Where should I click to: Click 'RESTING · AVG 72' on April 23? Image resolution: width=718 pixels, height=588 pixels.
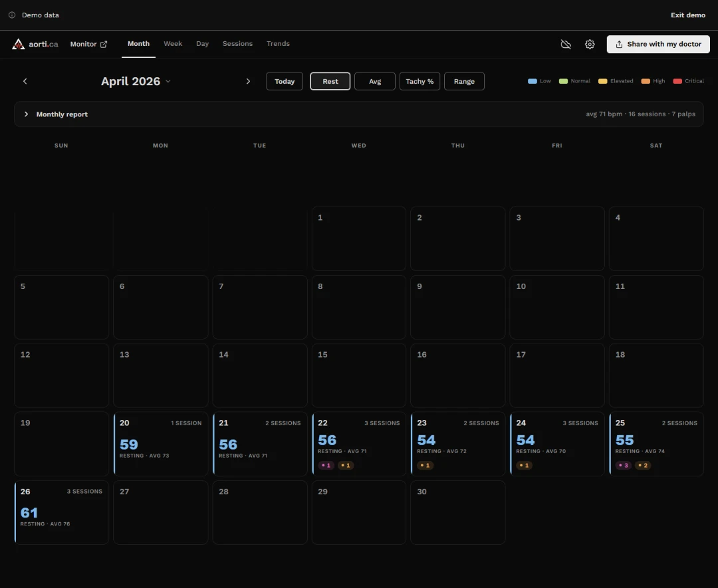[x=442, y=451]
